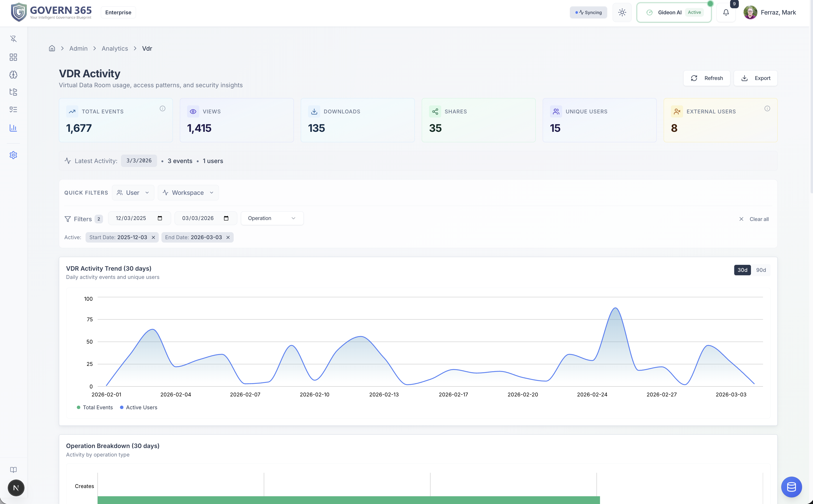Click Clear all filters

[x=754, y=219]
